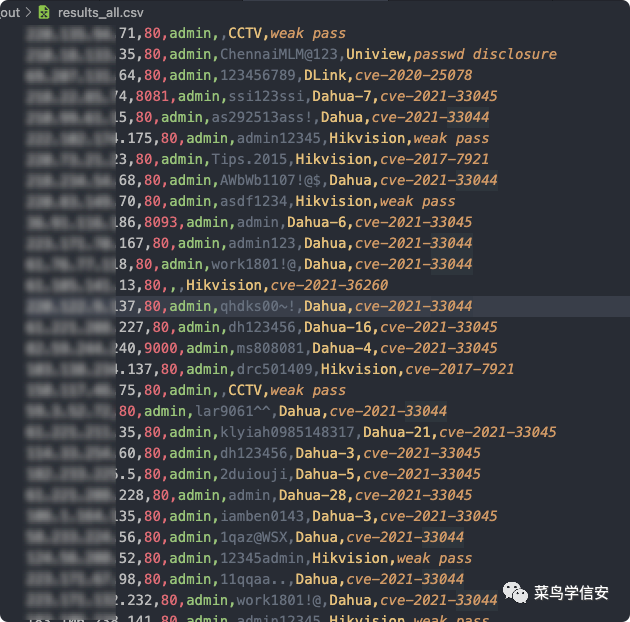Click the 'Dahua-4' field

point(342,348)
